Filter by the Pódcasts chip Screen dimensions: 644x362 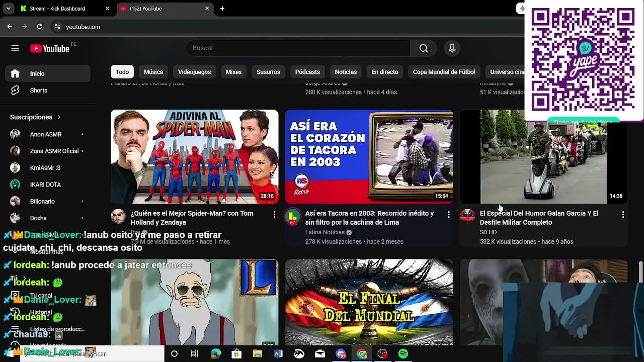click(x=307, y=72)
